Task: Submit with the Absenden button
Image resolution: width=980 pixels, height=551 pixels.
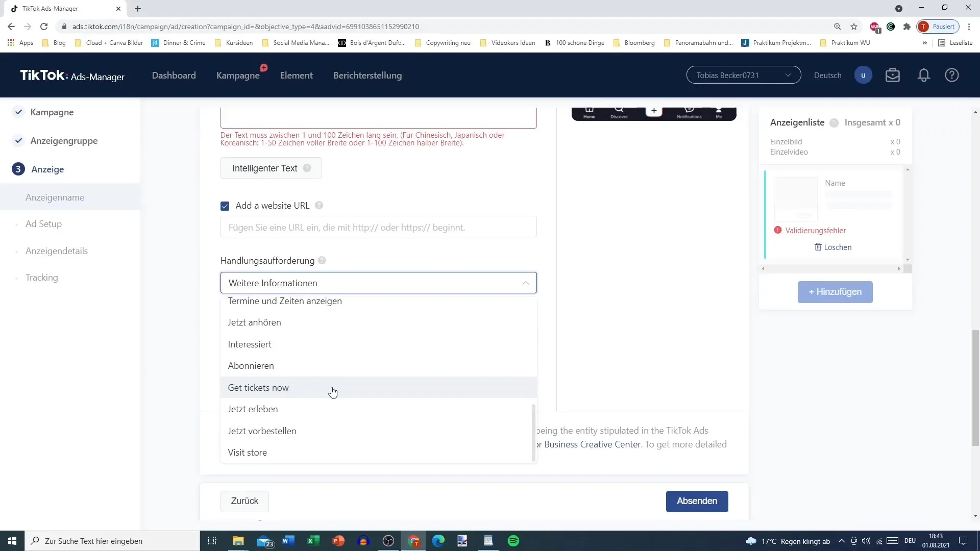Action: (x=697, y=501)
